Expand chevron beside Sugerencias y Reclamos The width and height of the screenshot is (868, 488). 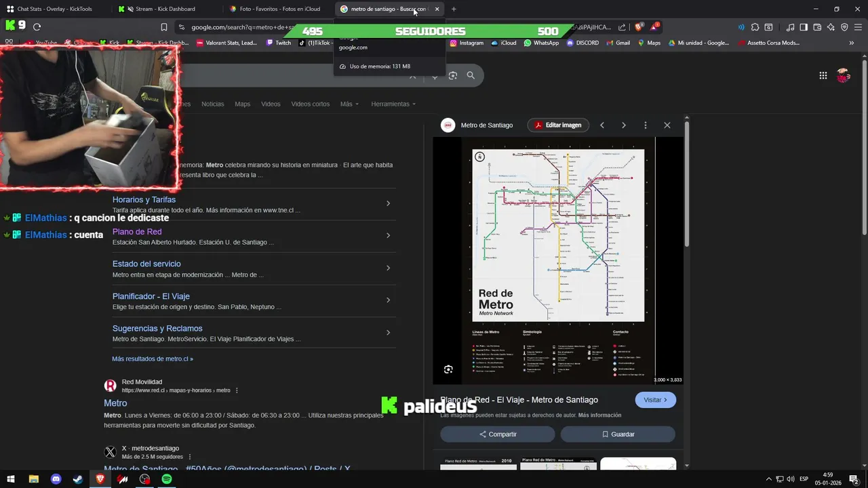point(388,332)
